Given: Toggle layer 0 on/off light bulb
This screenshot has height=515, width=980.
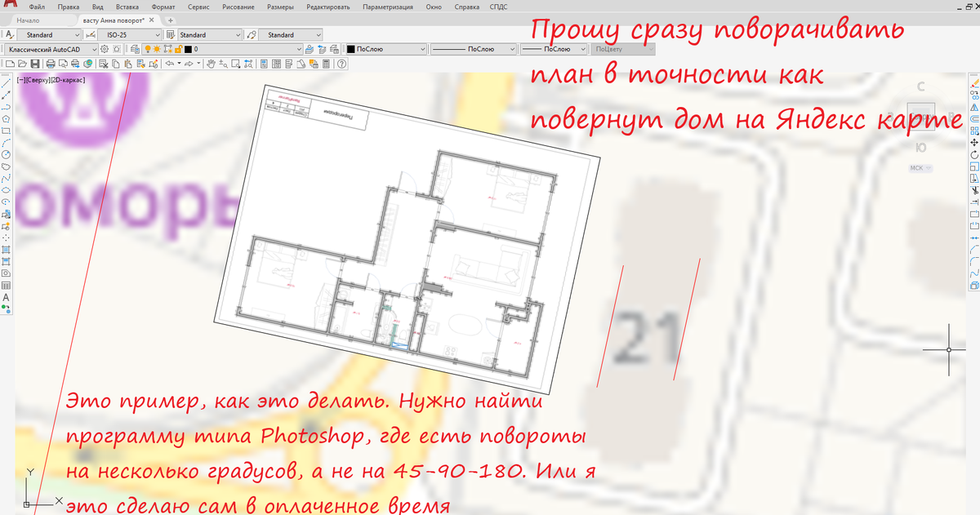Looking at the screenshot, I should [x=148, y=49].
